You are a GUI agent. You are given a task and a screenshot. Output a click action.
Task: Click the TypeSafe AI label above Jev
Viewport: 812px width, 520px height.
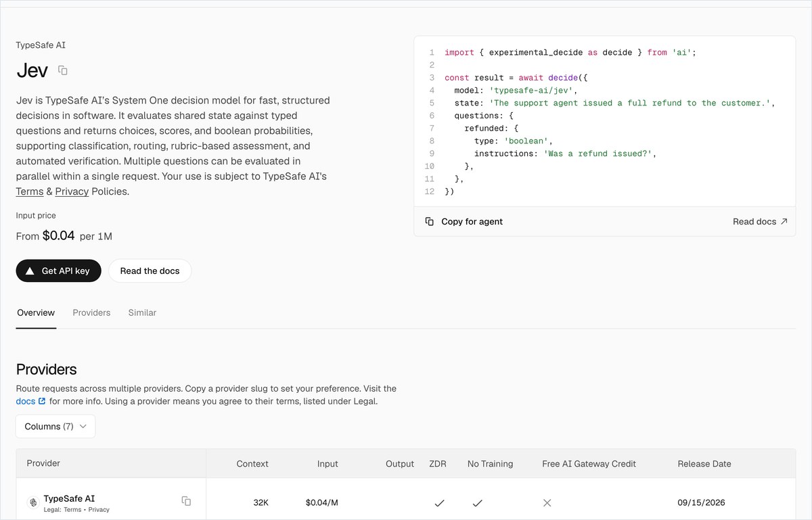point(41,45)
